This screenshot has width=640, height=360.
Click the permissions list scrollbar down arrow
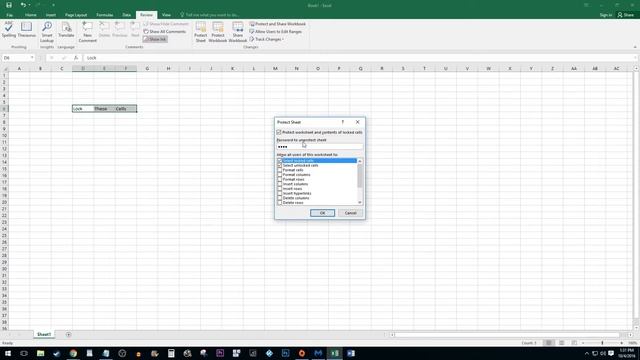click(360, 202)
